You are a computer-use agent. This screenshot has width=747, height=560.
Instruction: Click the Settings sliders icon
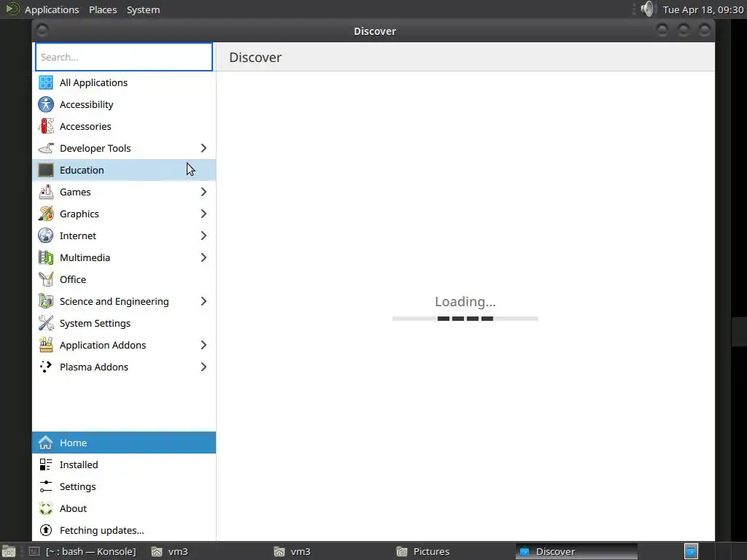[46, 486]
